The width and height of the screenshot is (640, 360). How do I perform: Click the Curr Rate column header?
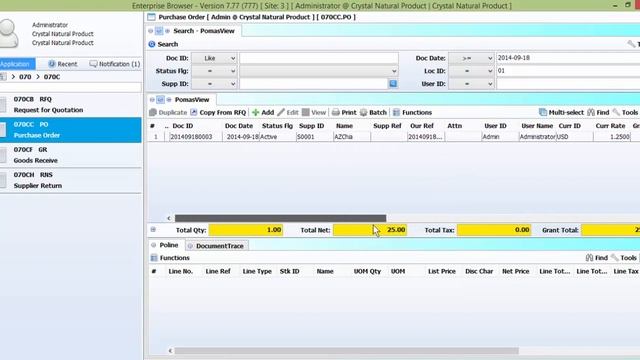610,126
